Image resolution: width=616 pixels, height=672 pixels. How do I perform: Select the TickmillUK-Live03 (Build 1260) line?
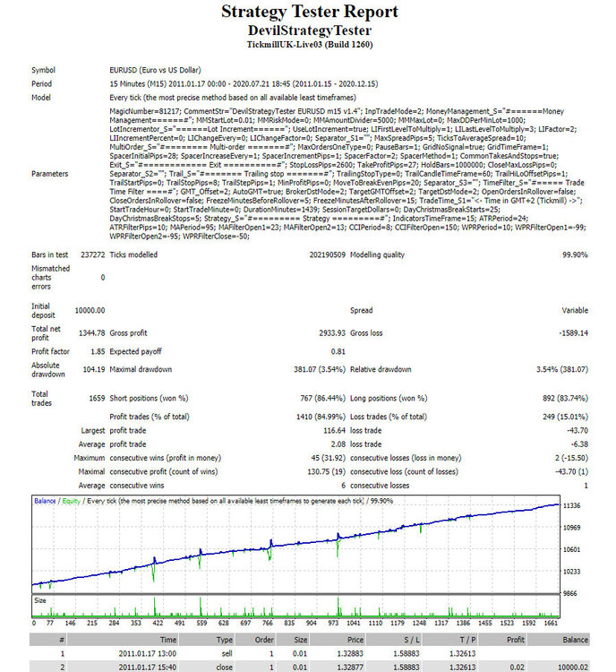pyautogui.click(x=309, y=45)
